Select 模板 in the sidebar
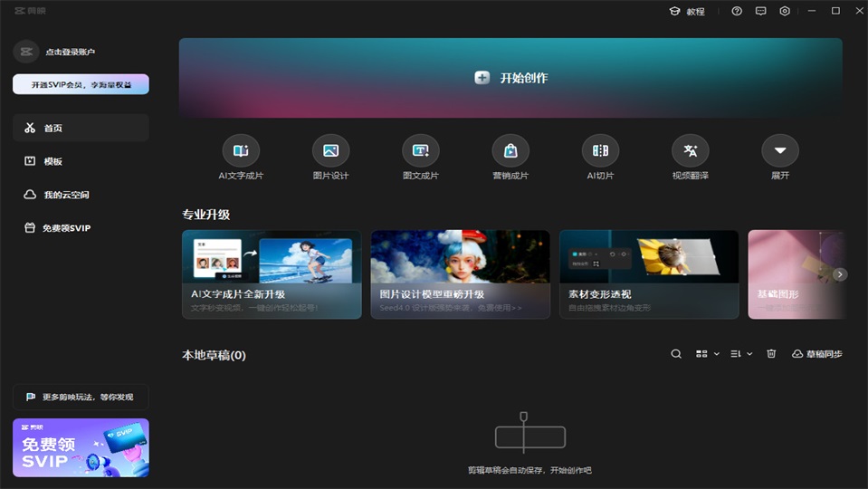The height and width of the screenshot is (489, 868). pos(81,161)
